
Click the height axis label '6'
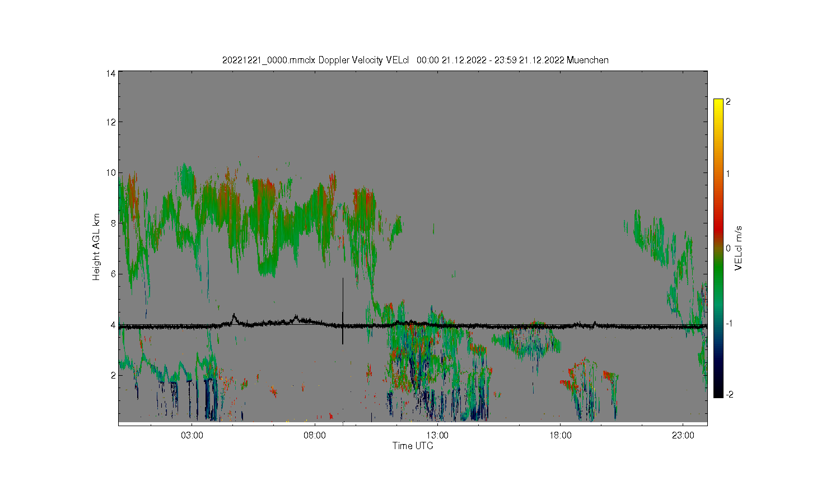coord(113,274)
